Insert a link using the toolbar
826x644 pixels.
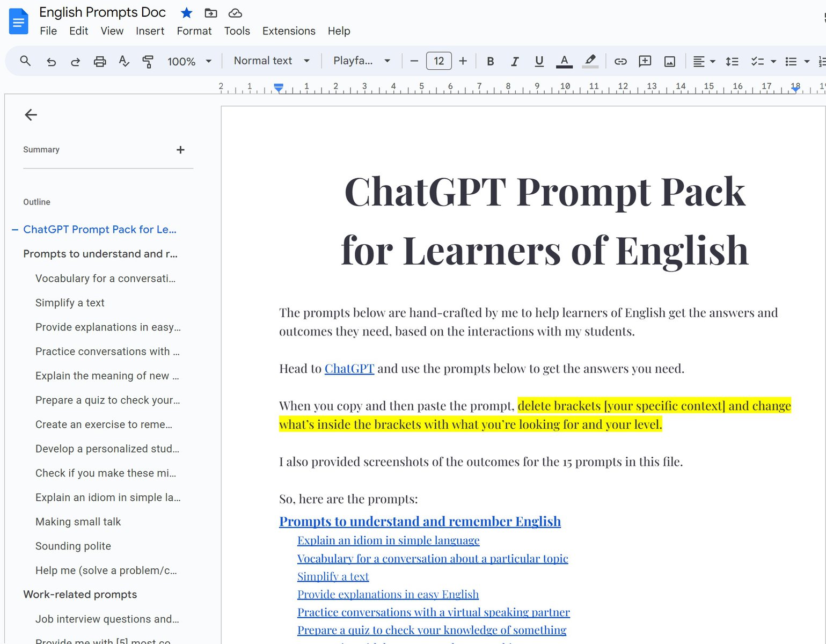tap(620, 61)
